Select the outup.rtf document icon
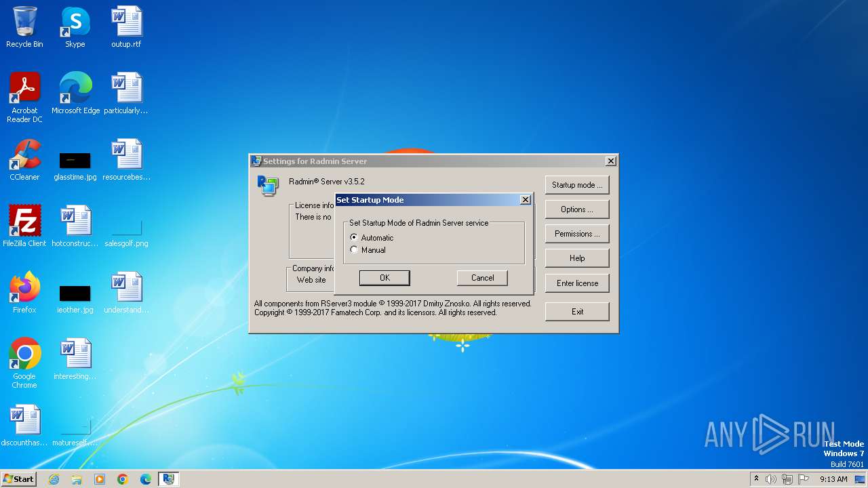Viewport: 868px width, 488px height. tap(126, 27)
